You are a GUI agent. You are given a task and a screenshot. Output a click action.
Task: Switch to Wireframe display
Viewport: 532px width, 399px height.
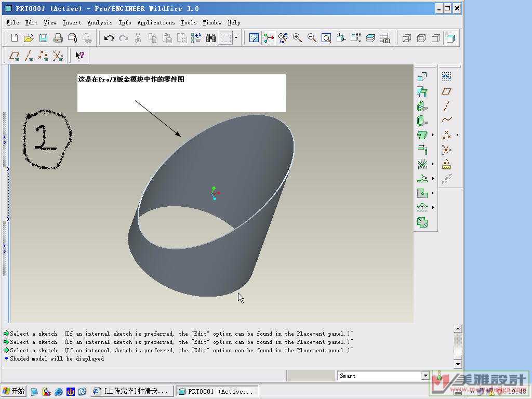[406, 38]
